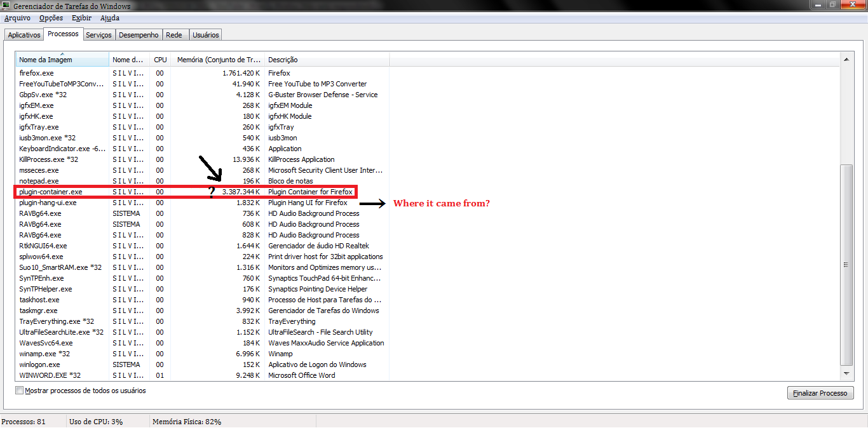Screen dimensions: 868x428
Task: Select the igfxTray.exe process
Action: tap(203, 127)
